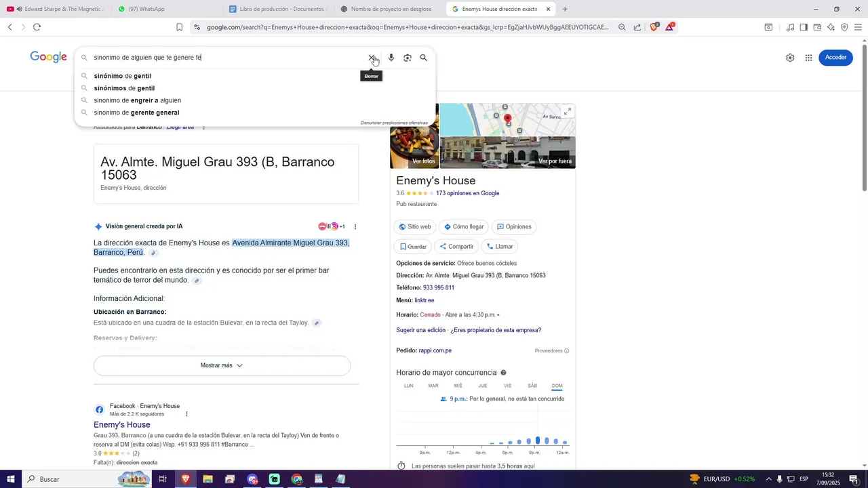The image size is (868, 488).
Task: Click Acceder sign-in button
Action: 835,58
